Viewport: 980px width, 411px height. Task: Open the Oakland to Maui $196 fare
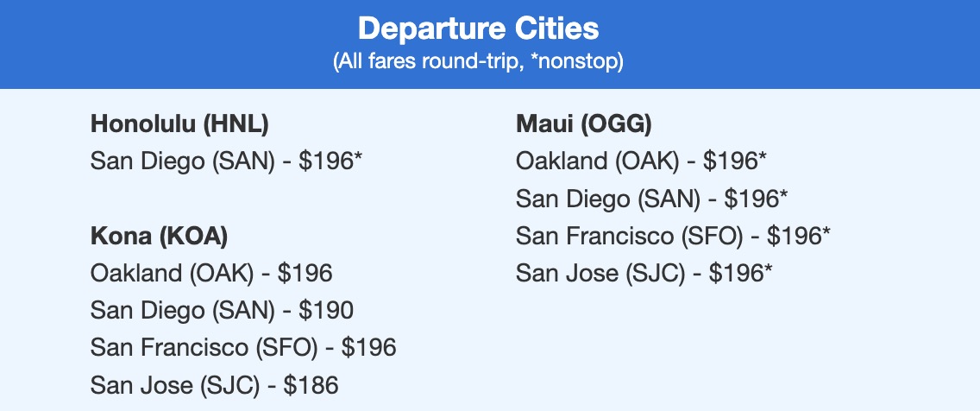pyautogui.click(x=641, y=161)
